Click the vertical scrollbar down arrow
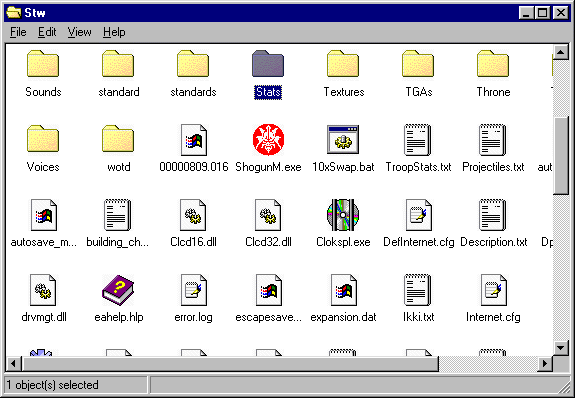This screenshot has width=575, height=398. tap(561, 347)
